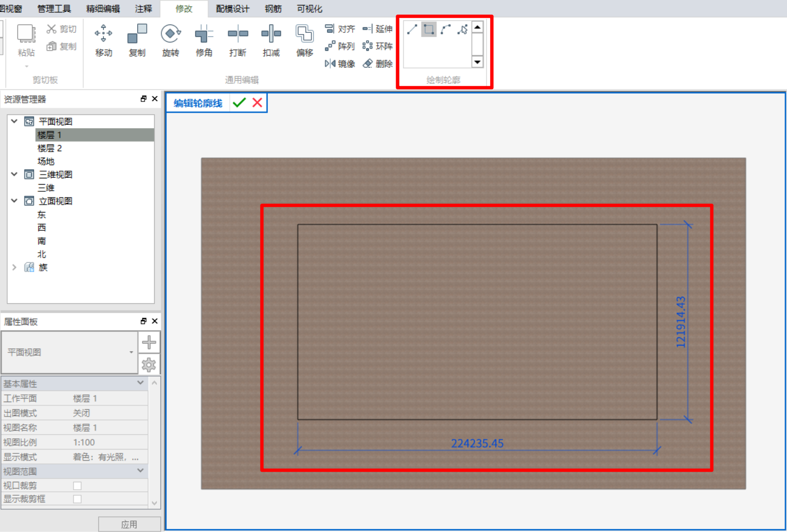Click the 移动 (move) tool
The width and height of the screenshot is (787, 532).
point(104,41)
